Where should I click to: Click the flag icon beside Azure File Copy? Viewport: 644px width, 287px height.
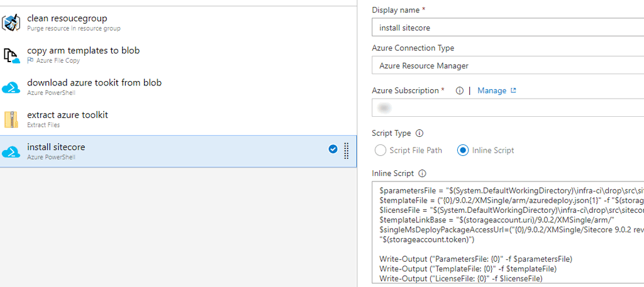pos(30,60)
